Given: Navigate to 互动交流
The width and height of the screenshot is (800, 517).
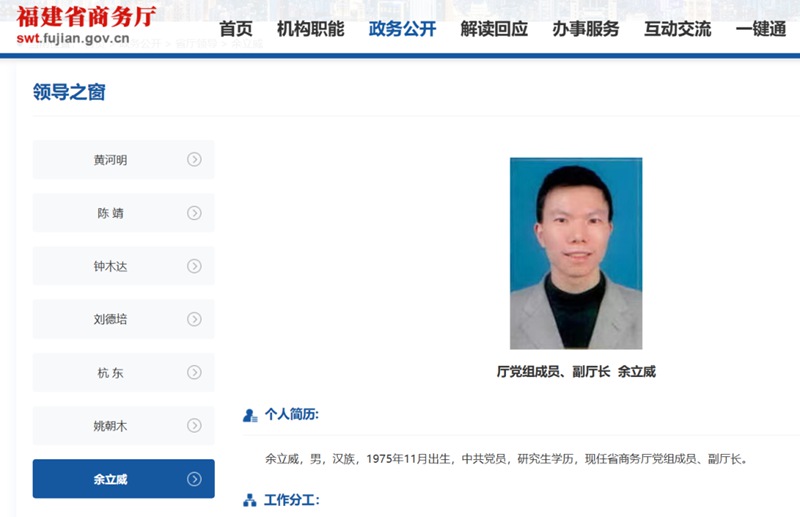Looking at the screenshot, I should (x=678, y=29).
